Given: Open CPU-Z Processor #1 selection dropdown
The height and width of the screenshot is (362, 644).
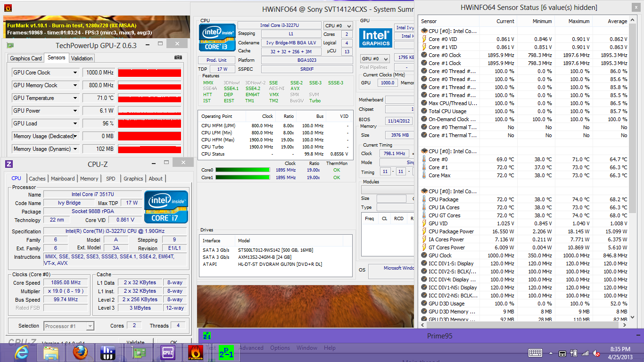Looking at the screenshot, I should tap(69, 326).
